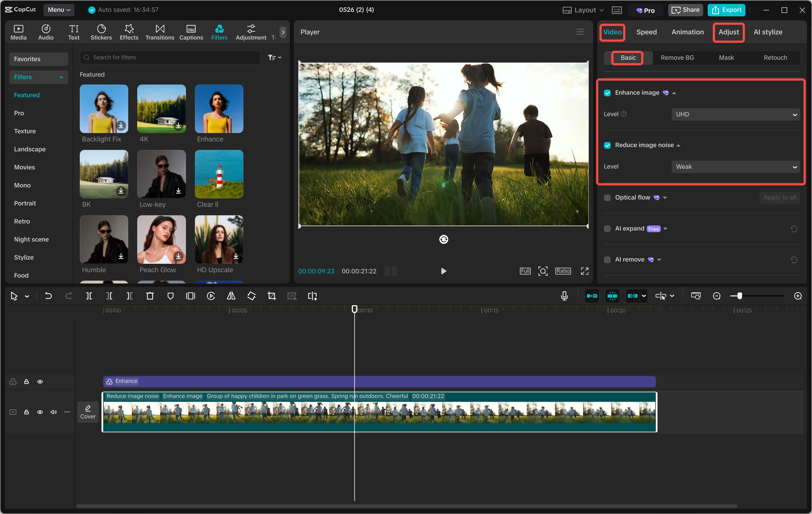Click the Export button
Image resolution: width=812 pixels, height=514 pixels.
(726, 10)
